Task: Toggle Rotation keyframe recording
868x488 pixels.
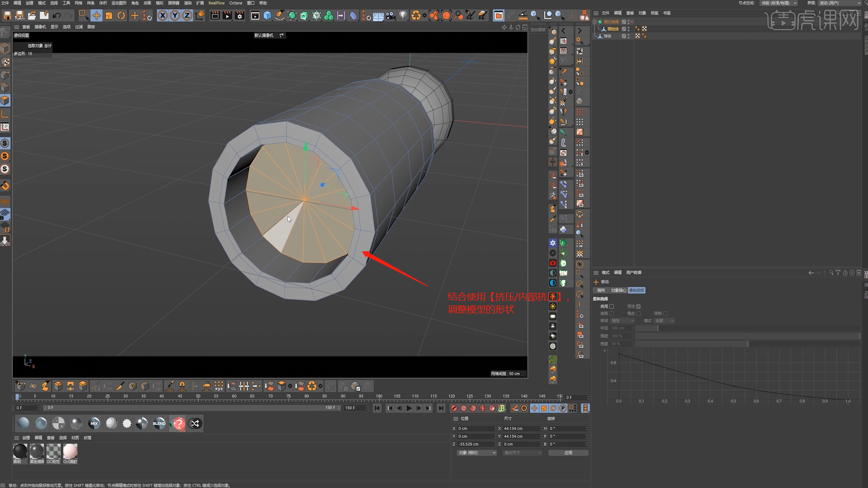Action: pyautogui.click(x=553, y=408)
